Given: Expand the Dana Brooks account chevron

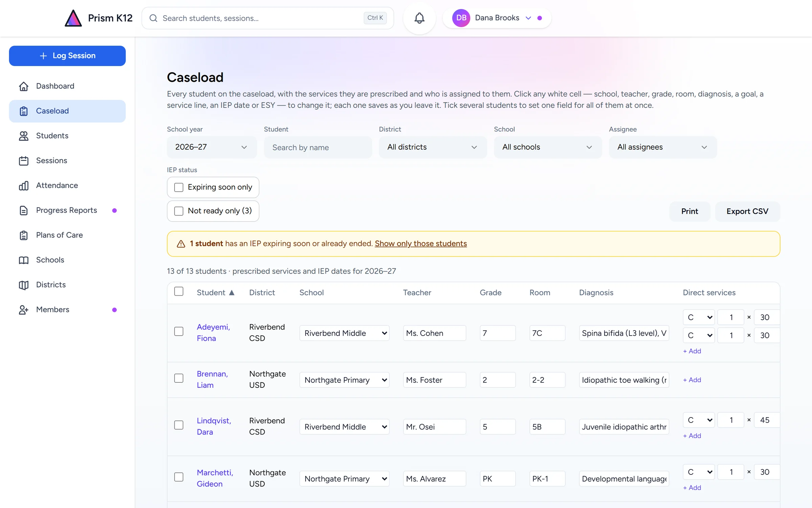Looking at the screenshot, I should tap(528, 18).
